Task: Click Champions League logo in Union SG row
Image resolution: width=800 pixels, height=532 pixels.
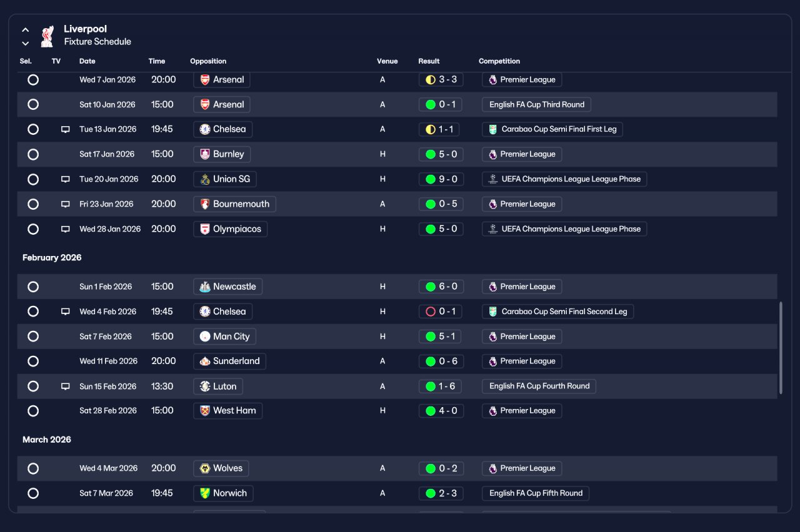Action: (x=493, y=179)
